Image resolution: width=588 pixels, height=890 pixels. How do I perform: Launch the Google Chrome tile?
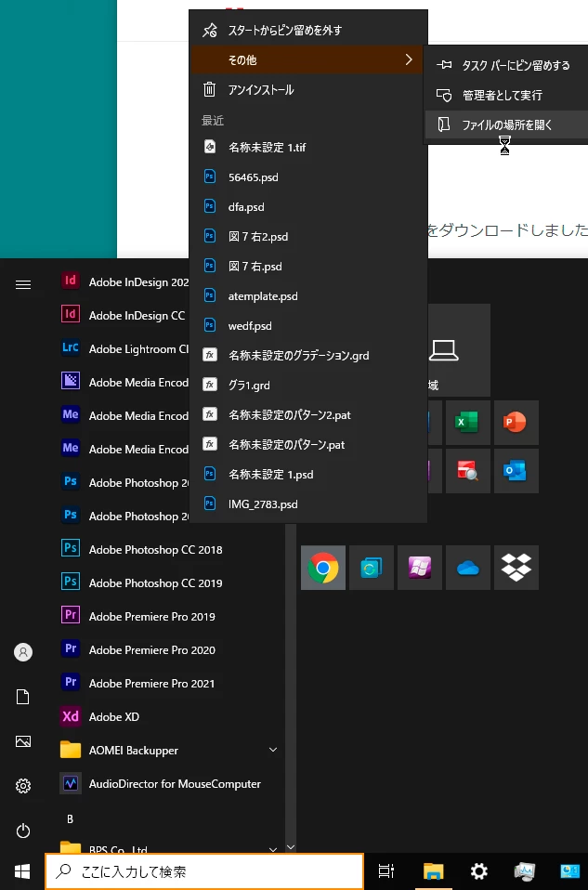coord(323,568)
